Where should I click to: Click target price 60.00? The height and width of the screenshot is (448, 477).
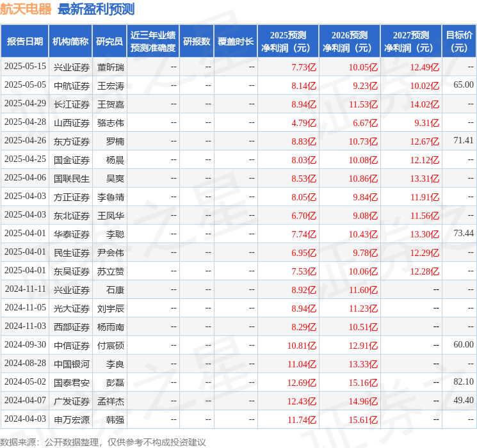click(464, 344)
